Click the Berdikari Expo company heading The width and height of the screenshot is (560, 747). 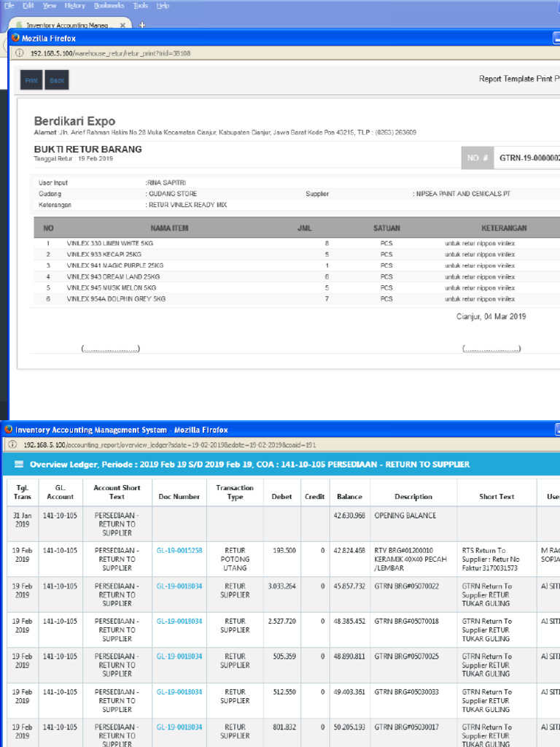75,121
